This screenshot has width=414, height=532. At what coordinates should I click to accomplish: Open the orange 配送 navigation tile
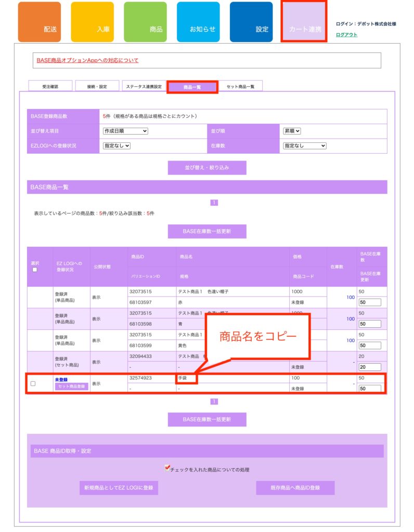tap(40, 22)
